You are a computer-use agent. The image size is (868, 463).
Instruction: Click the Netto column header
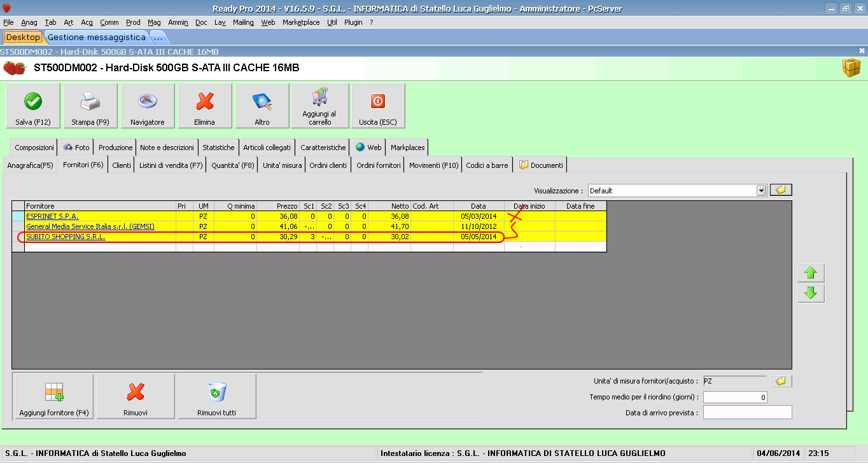click(x=389, y=206)
